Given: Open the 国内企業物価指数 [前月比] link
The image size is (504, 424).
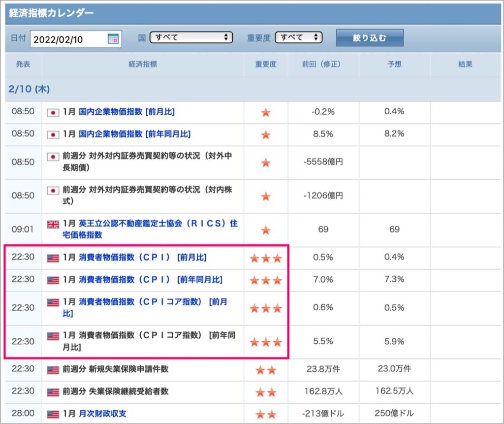Looking at the screenshot, I should click(126, 112).
